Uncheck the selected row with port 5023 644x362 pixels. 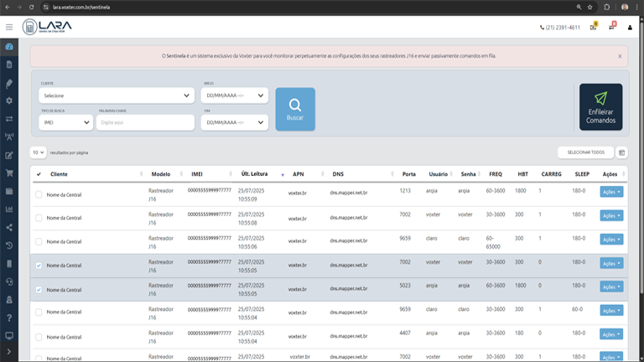pyautogui.click(x=39, y=289)
